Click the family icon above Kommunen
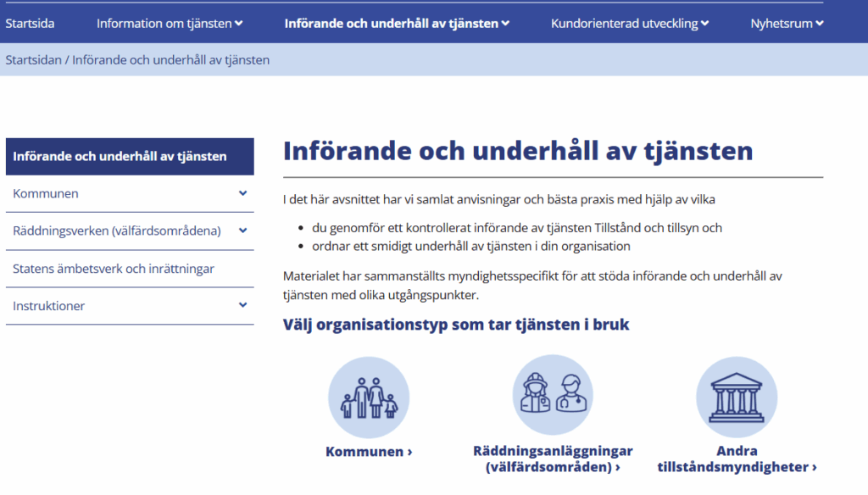Viewport: 868px width, 495px height. pos(369,398)
